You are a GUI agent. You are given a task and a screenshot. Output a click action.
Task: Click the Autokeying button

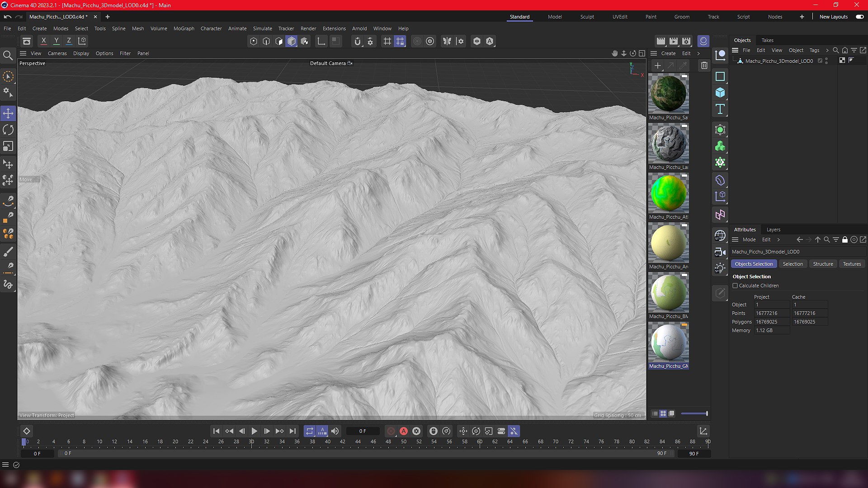click(404, 431)
